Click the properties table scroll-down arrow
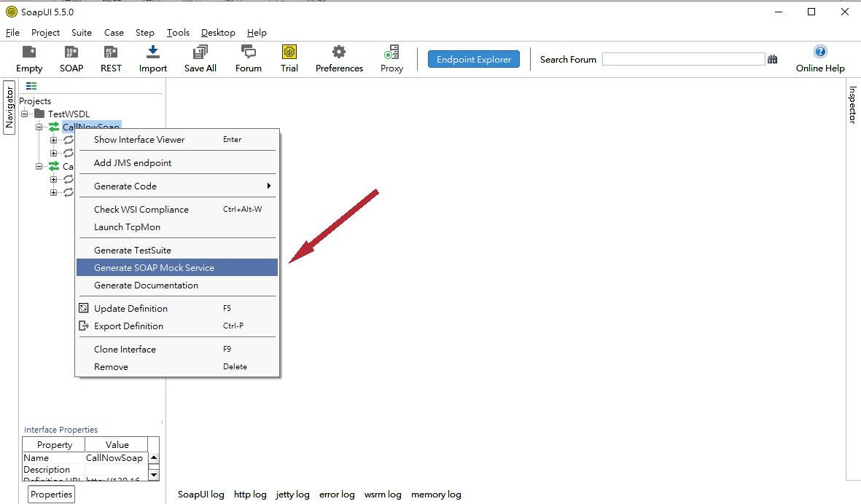861x504 pixels. tap(154, 474)
